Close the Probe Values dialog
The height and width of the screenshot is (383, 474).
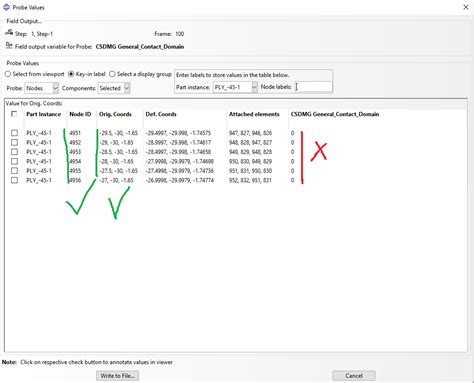click(466, 7)
